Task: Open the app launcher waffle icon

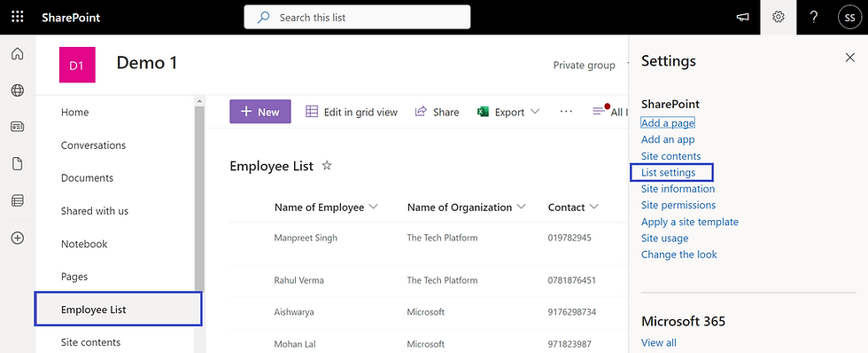Action: (x=17, y=17)
